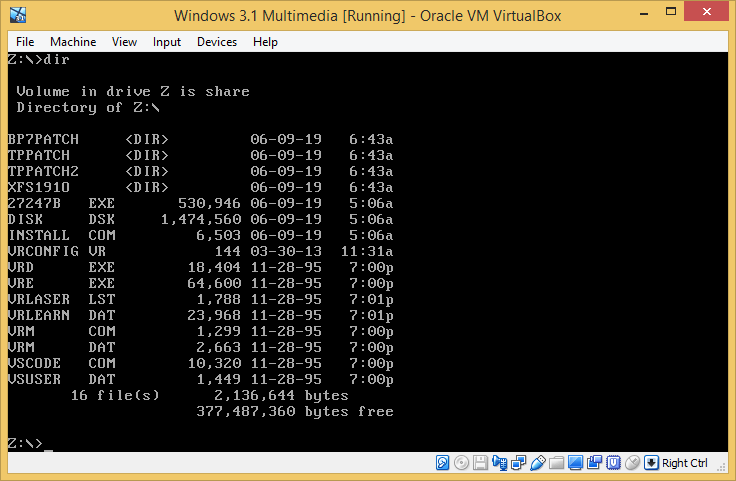This screenshot has height=481, width=736.
Task: Click the USB devices status icon
Action: point(537,463)
